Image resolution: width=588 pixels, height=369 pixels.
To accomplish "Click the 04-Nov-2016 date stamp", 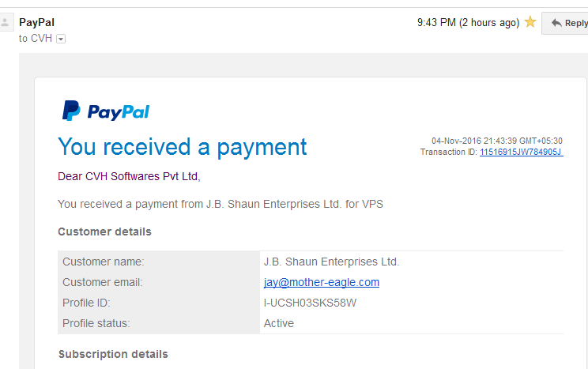I will (497, 141).
